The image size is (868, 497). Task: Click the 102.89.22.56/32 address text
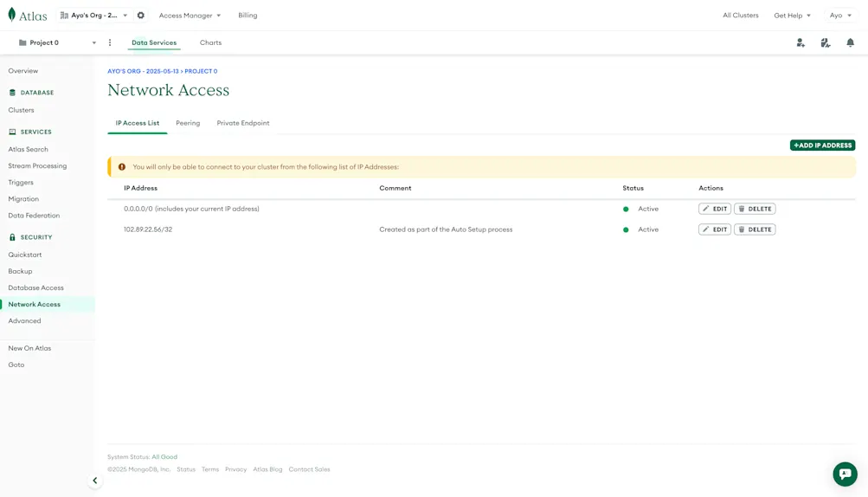pyautogui.click(x=148, y=229)
